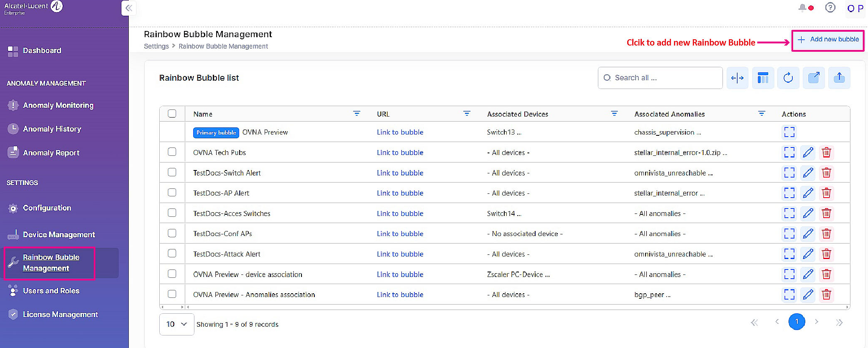Viewport: 868px width, 348px height.
Task: Click the Search all input field
Action: pyautogui.click(x=665, y=78)
